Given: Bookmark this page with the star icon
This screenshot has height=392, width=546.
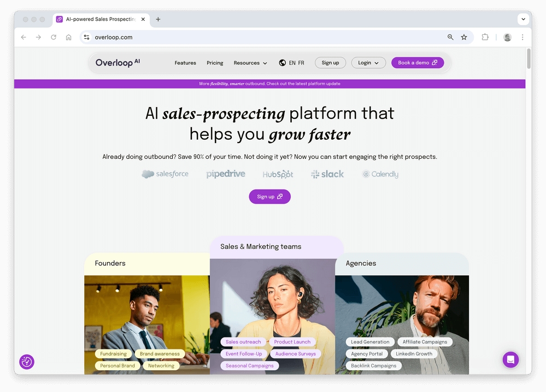Looking at the screenshot, I should click(464, 37).
